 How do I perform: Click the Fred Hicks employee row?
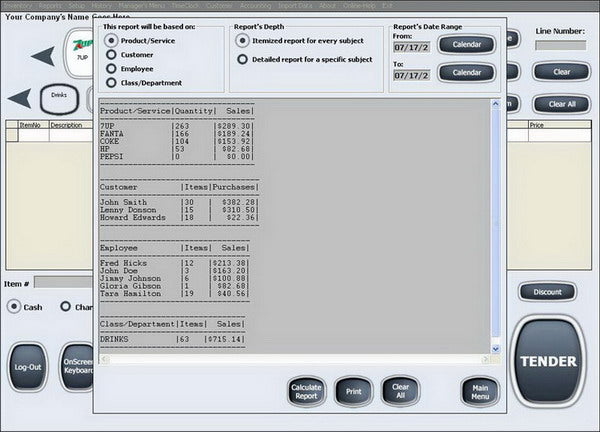[174, 263]
